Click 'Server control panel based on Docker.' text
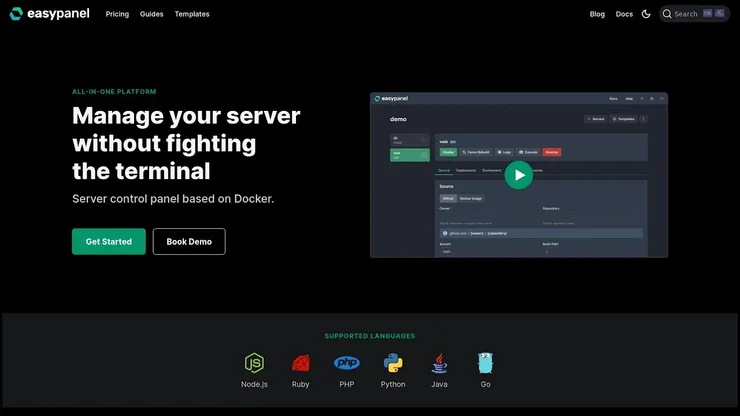Screen dimensions: 740x416 coord(173,199)
